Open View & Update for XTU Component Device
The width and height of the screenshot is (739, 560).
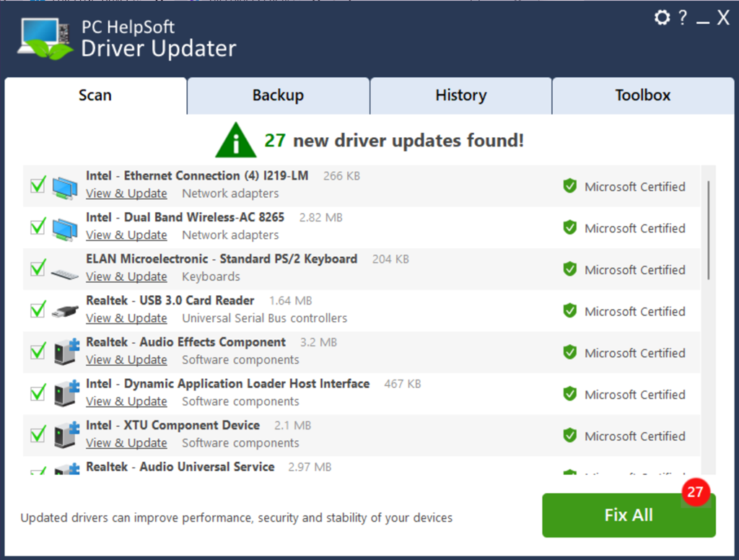point(126,442)
